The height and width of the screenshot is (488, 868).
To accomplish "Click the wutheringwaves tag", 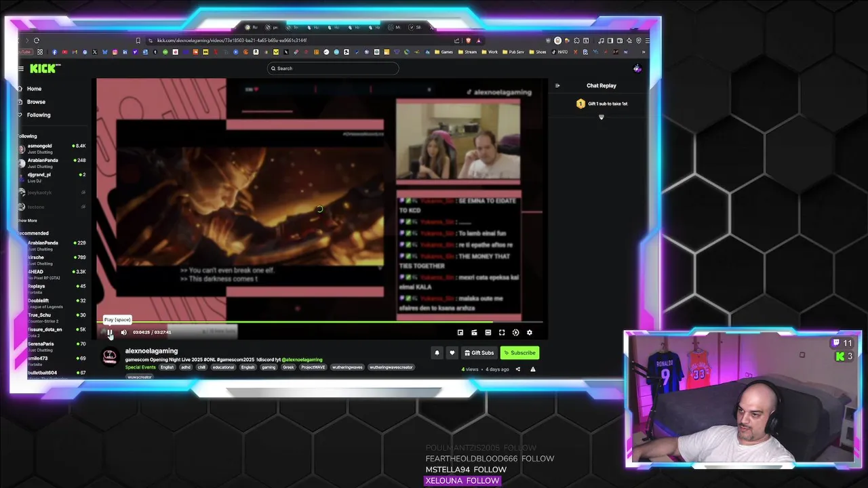I will point(347,367).
